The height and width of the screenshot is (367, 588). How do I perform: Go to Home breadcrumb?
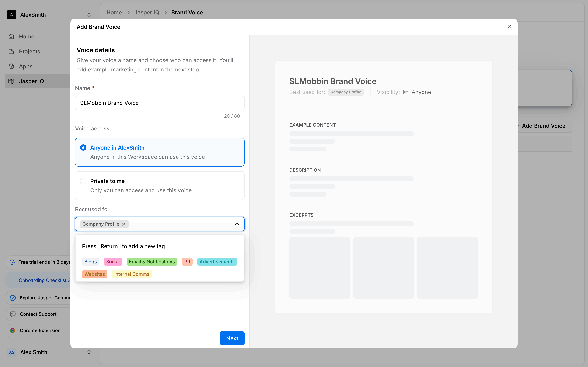114,12
